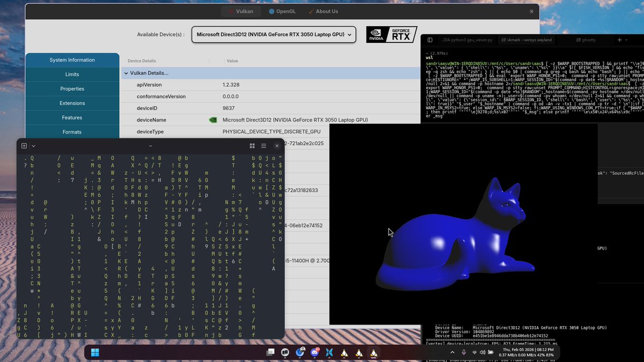644x362 pixels.
Task: Open the Wi-Fi network tray icon
Action: pos(474,352)
